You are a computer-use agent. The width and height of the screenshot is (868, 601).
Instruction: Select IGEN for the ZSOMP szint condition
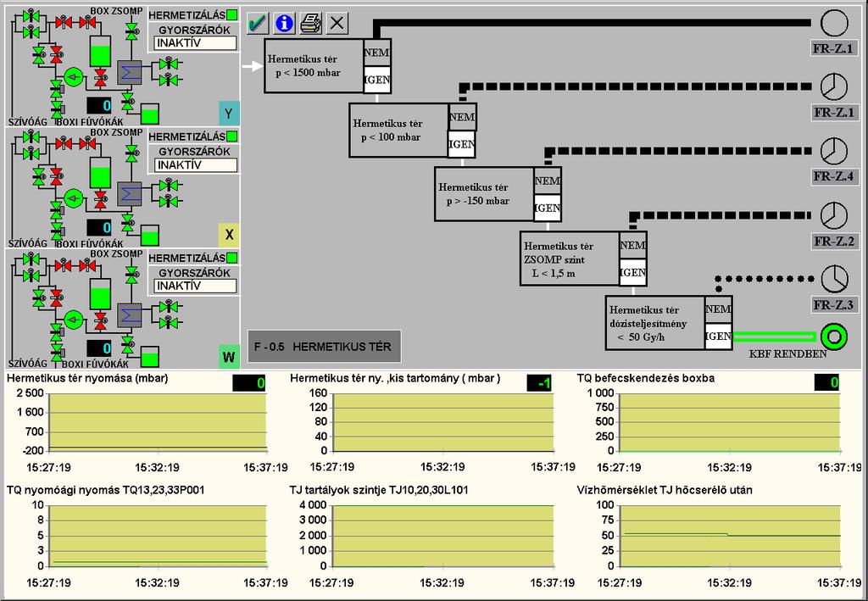coord(632,272)
